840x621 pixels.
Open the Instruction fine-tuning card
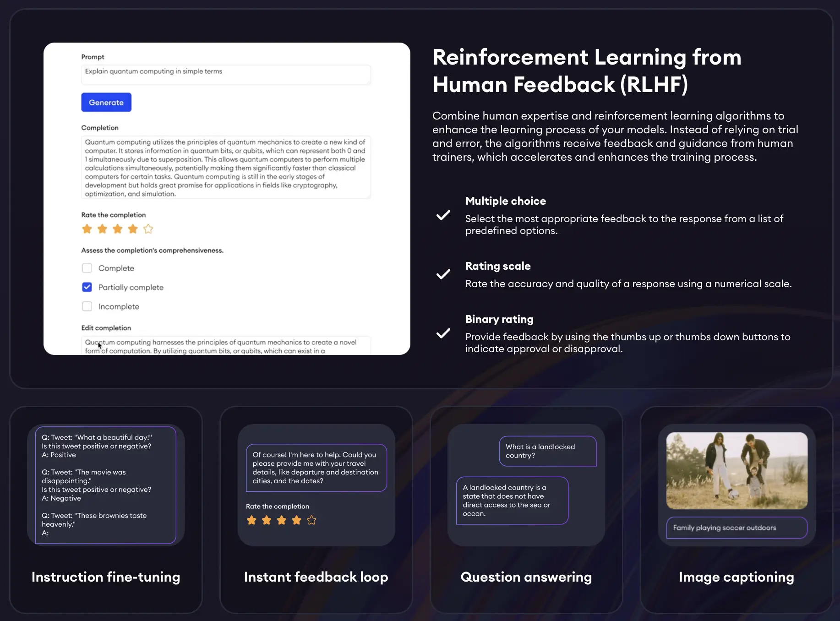pyautogui.click(x=106, y=508)
